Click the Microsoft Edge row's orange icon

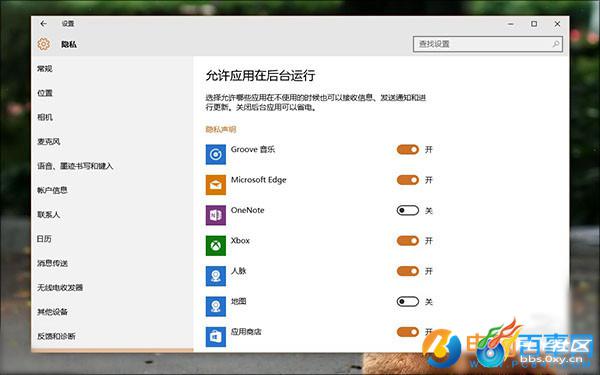tap(216, 185)
